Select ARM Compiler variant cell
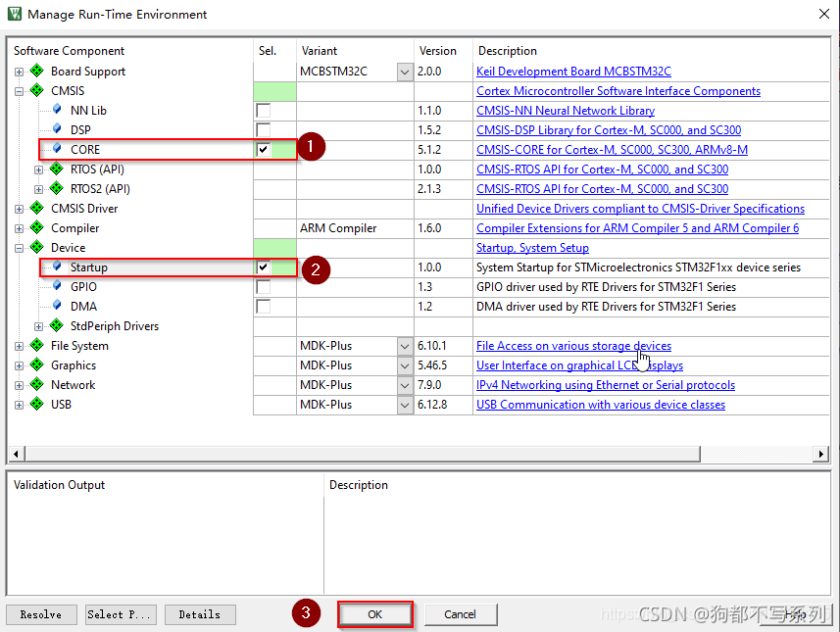 [355, 228]
